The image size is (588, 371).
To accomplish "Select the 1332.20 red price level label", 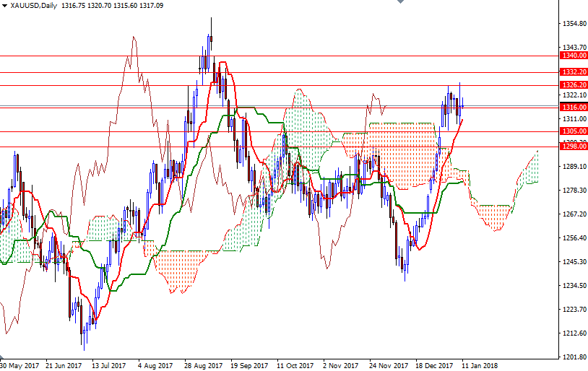I will 573,72.
